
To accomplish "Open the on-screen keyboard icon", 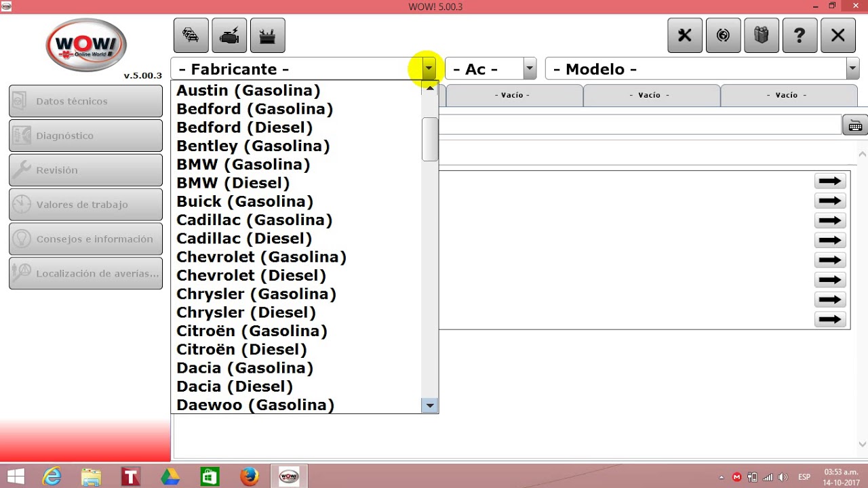I will (x=854, y=125).
